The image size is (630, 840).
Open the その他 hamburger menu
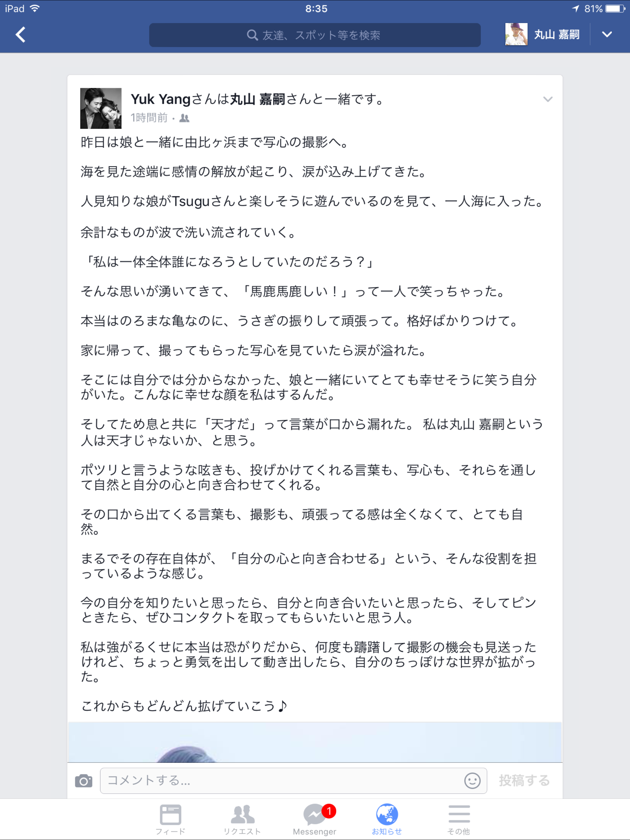tap(459, 819)
